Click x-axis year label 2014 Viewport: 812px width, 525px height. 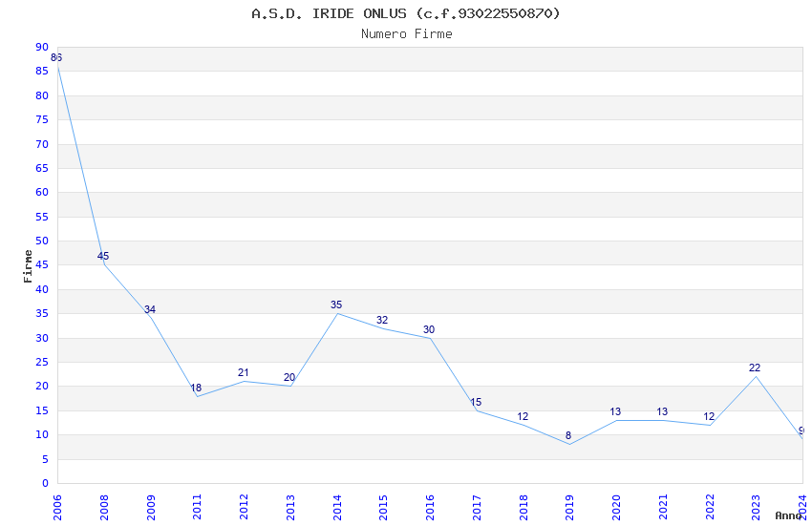pos(337,508)
